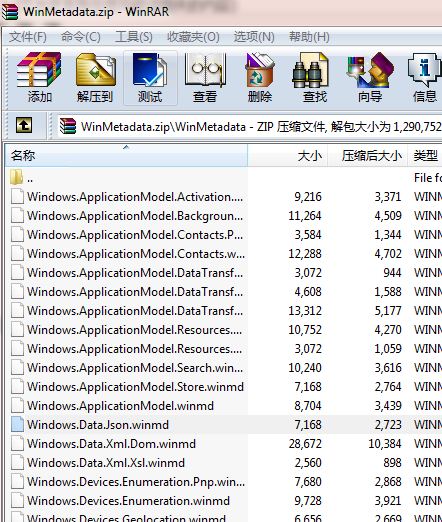Open the 选项(N) menu
The image size is (442, 522).
coord(254,37)
